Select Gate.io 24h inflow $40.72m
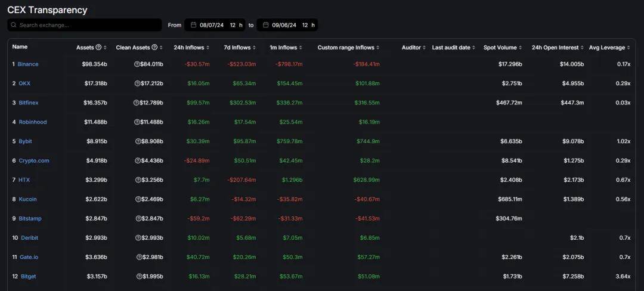The height and width of the screenshot is (291, 644). coord(198,257)
